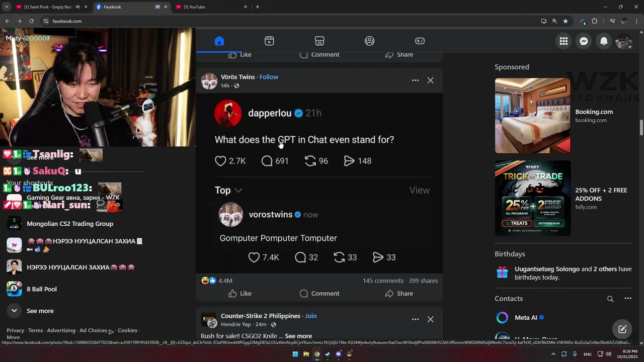Open Mongolian CS2 Trading Group shortcut
This screenshot has height=362, width=644.
(70, 224)
